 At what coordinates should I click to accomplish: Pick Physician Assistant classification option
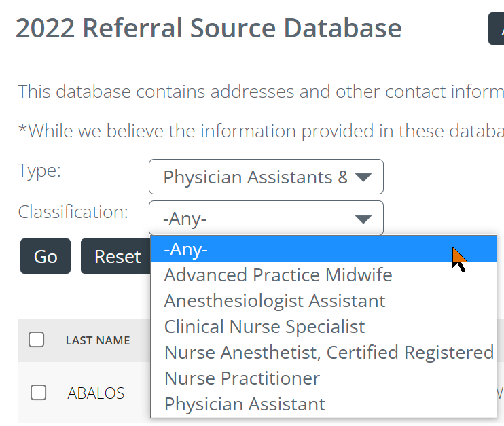coord(245,404)
